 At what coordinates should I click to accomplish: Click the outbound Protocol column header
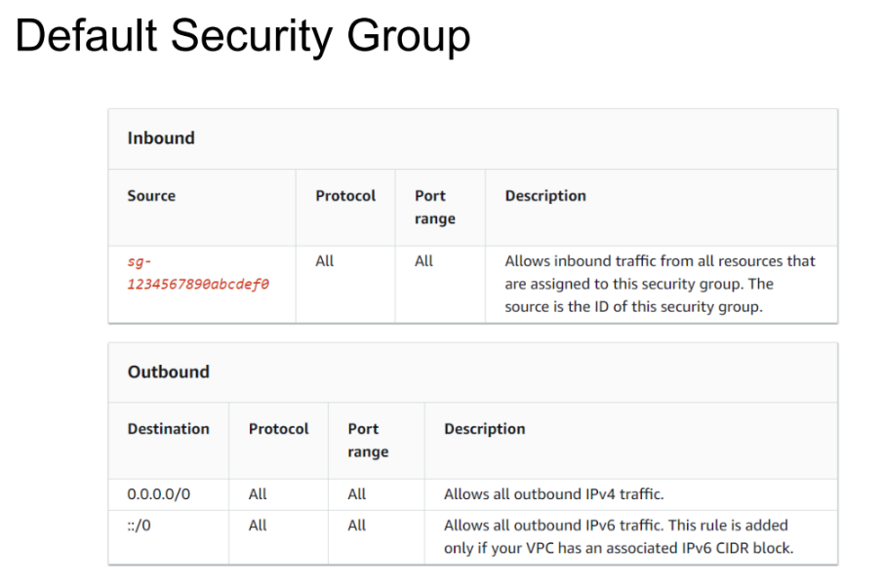[x=278, y=429]
